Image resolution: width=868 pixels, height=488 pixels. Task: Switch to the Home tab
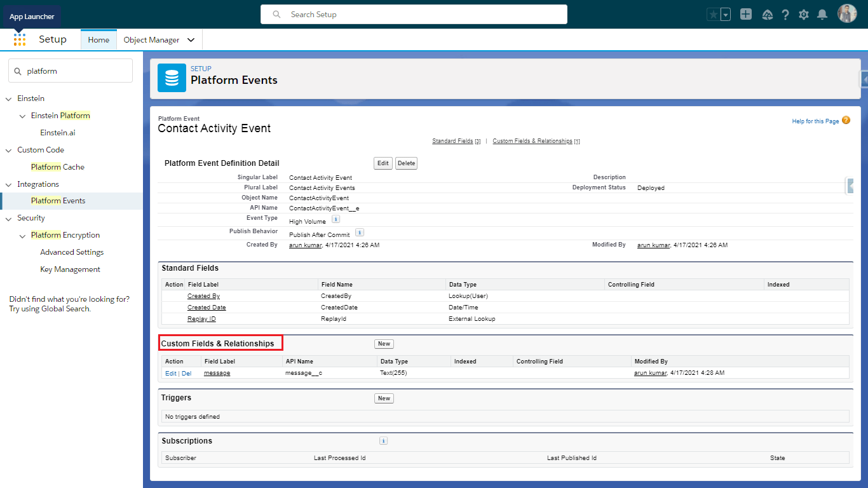pos(98,39)
